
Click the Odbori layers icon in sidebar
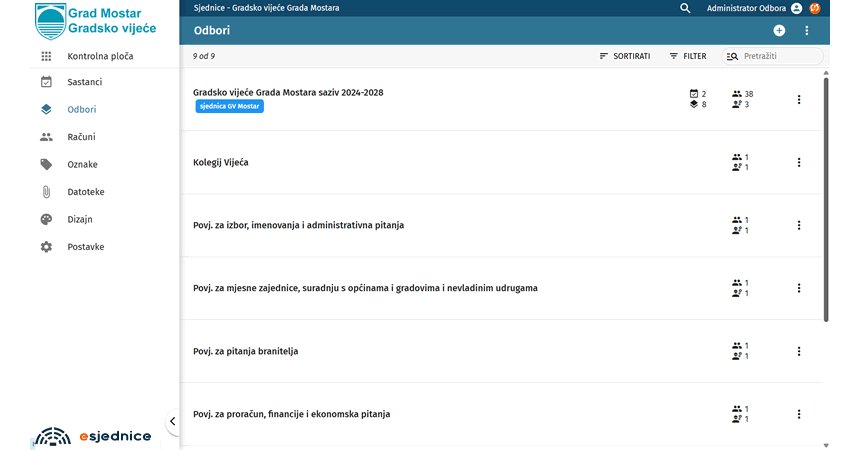[46, 109]
